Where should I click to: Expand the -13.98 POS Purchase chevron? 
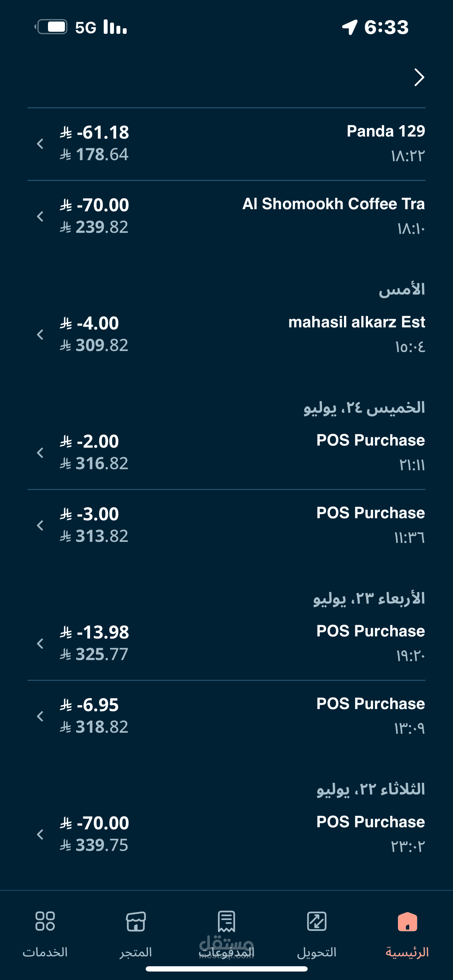pos(40,644)
